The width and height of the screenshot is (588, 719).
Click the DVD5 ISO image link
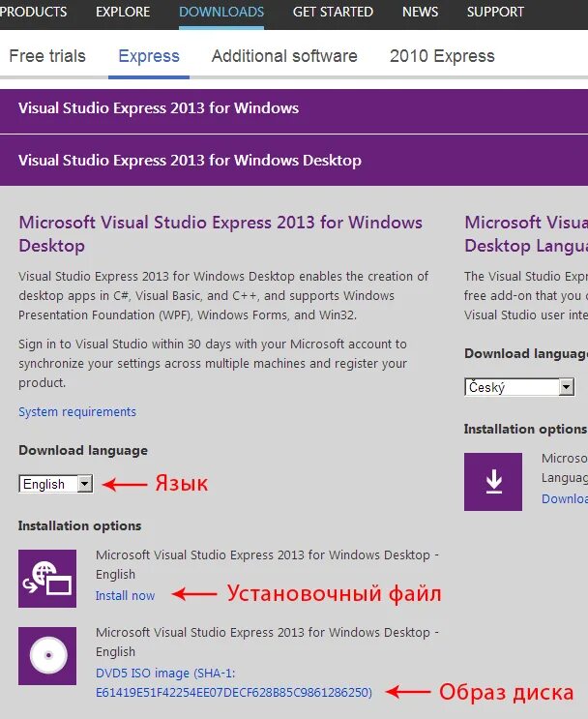[x=234, y=682]
